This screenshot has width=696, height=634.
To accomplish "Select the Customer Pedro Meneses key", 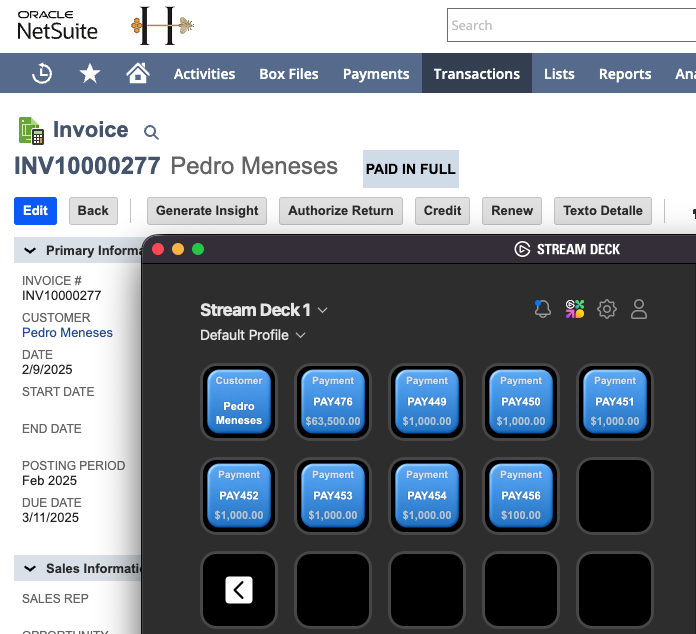I will [x=239, y=401].
